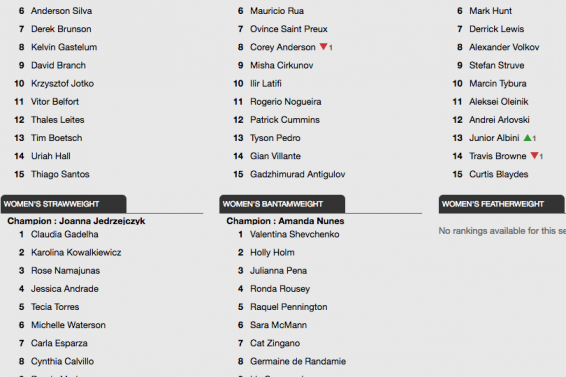Open champion Amanda Nunes's profile
Viewport: 566px width, 377px height.
(311, 221)
